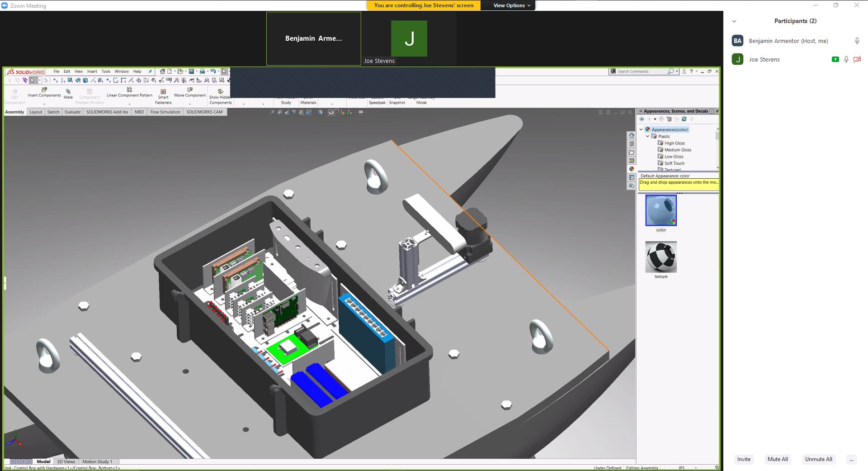Click the selection filter toggle funnel icon
Image resolution: width=868 pixels, height=471 pixels.
pyautogui.click(x=9, y=81)
